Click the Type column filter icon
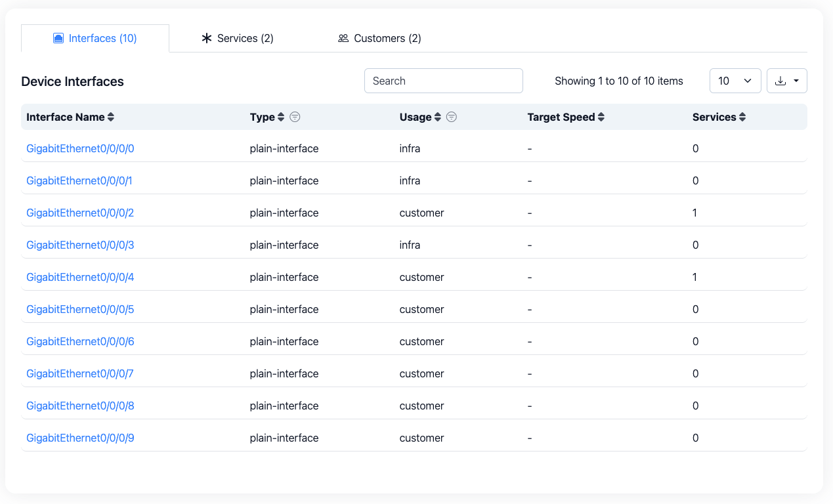 click(295, 117)
